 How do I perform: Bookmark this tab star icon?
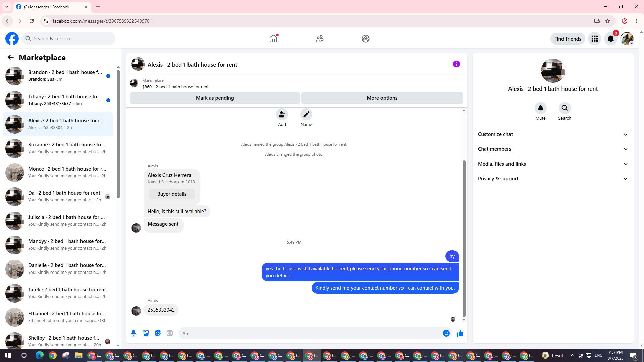(x=608, y=21)
